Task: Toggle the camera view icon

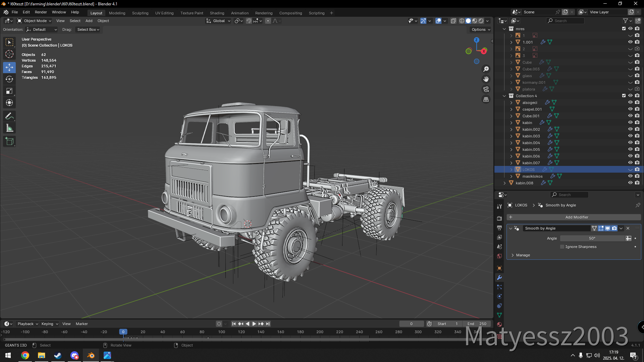Action: point(486,89)
